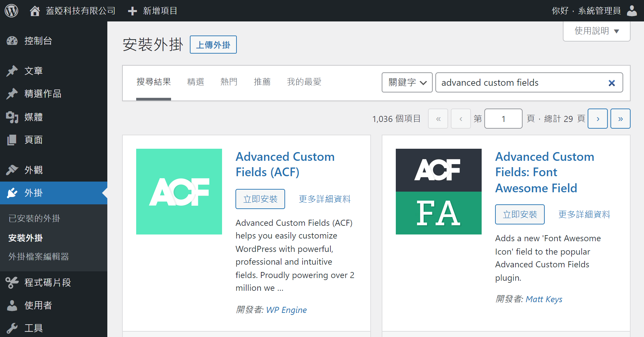Open the 外觀 menu item

(54, 170)
